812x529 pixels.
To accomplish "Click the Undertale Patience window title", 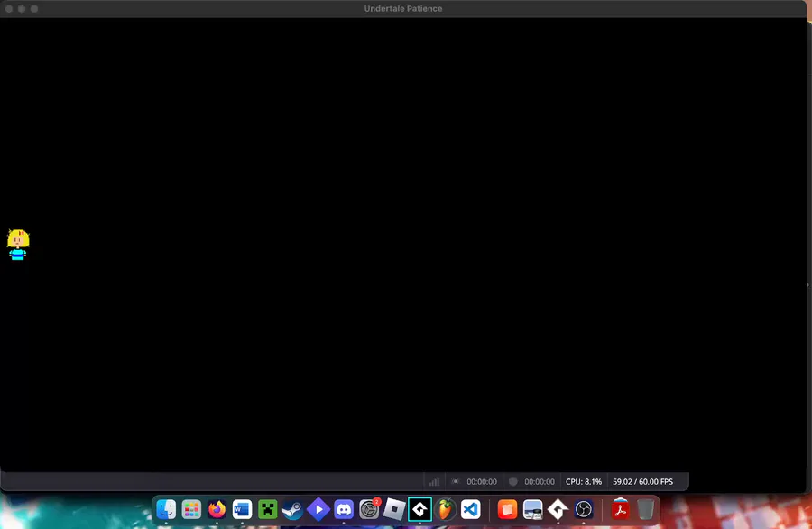I will point(403,9).
